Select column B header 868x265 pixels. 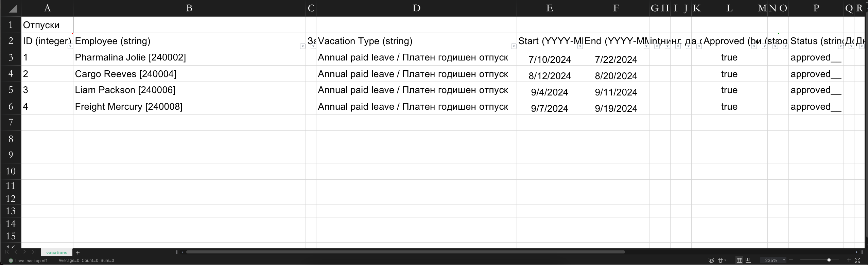[x=189, y=8]
